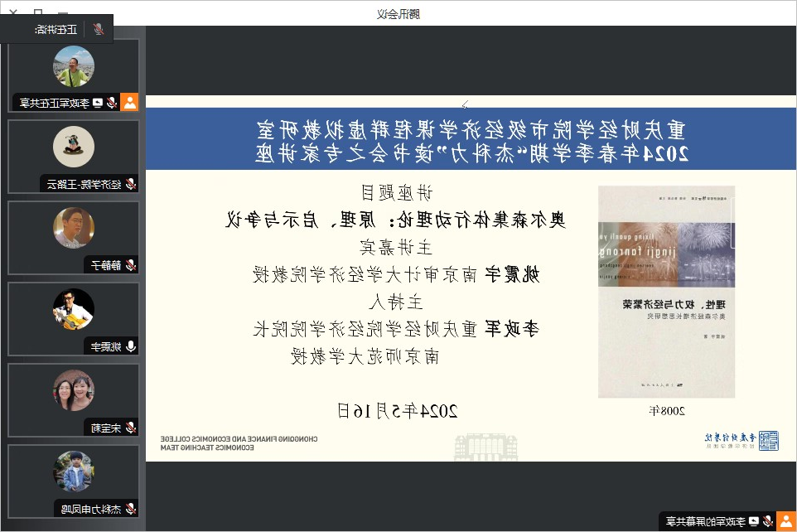Click the muted microphone icon in the speaking bar
Viewport: 797px width, 532px height.
(99, 29)
